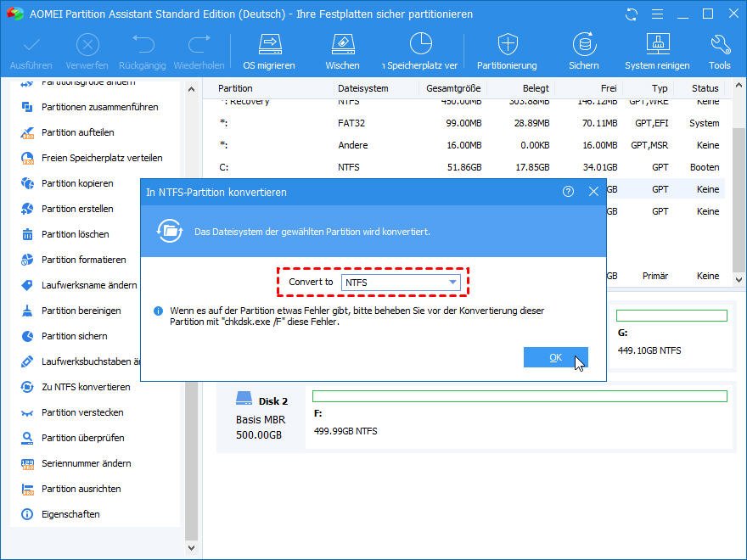The height and width of the screenshot is (560, 747).
Task: Open the hamburger menu in title bar
Action: (657, 14)
